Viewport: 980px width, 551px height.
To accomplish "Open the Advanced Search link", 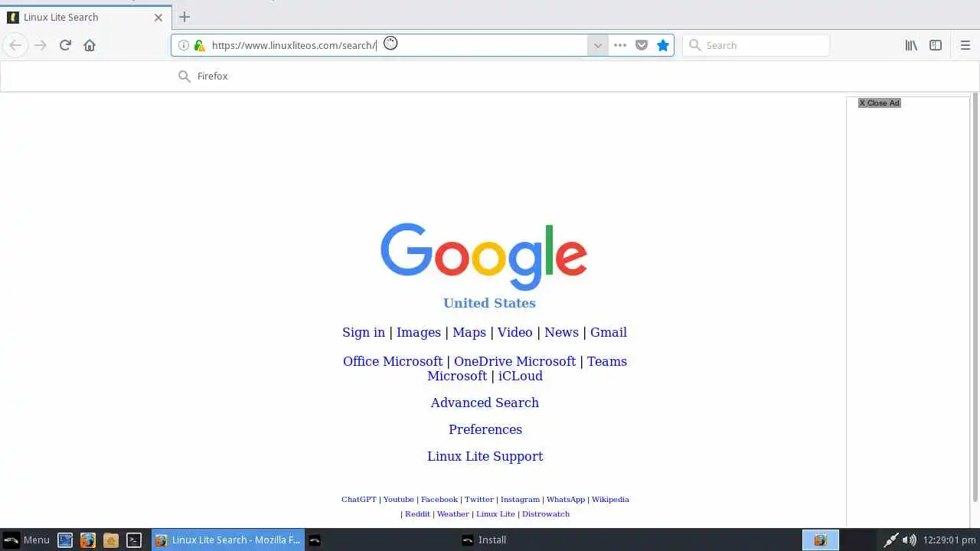I will point(485,403).
